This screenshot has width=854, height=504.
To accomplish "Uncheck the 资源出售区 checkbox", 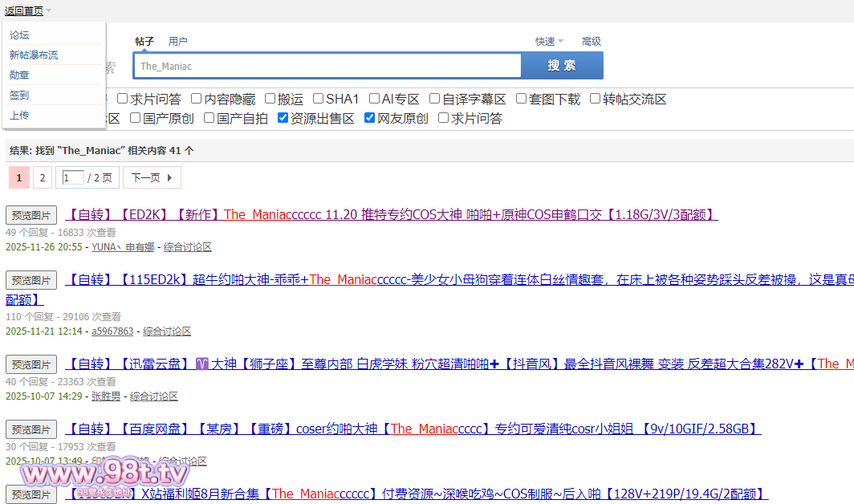I will pos(283,118).
